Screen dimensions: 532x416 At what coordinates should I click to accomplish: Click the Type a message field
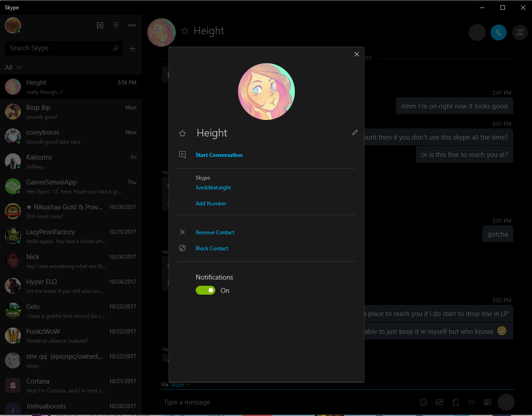pos(288,402)
